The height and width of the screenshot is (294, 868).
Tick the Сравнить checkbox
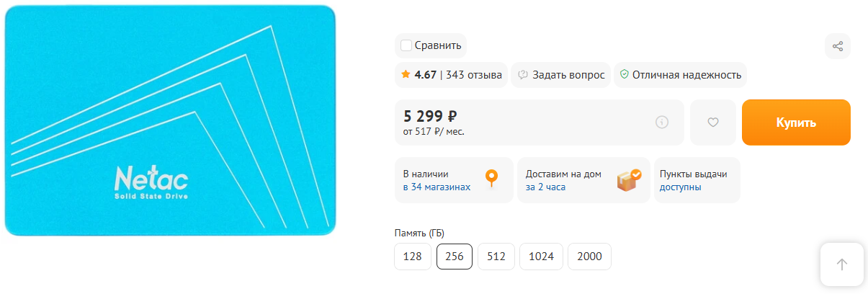(x=406, y=46)
